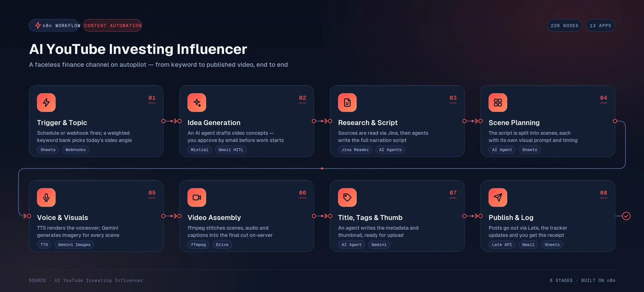Click the step number 02
This screenshot has height=292, width=644.
(303, 98)
